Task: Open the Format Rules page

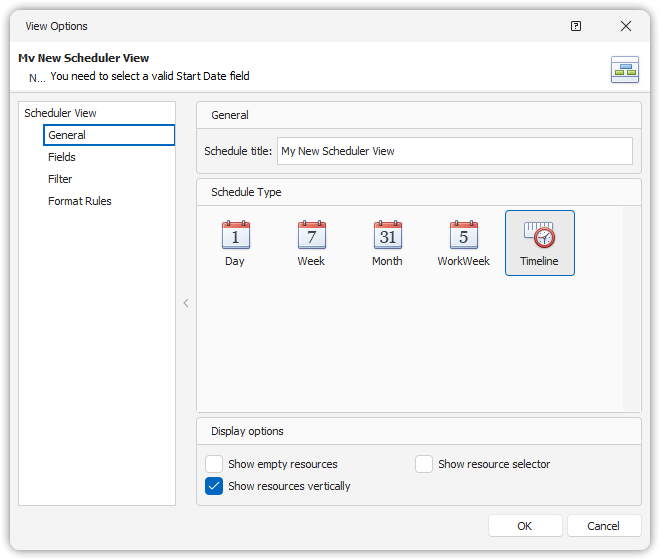Action: 80,201
